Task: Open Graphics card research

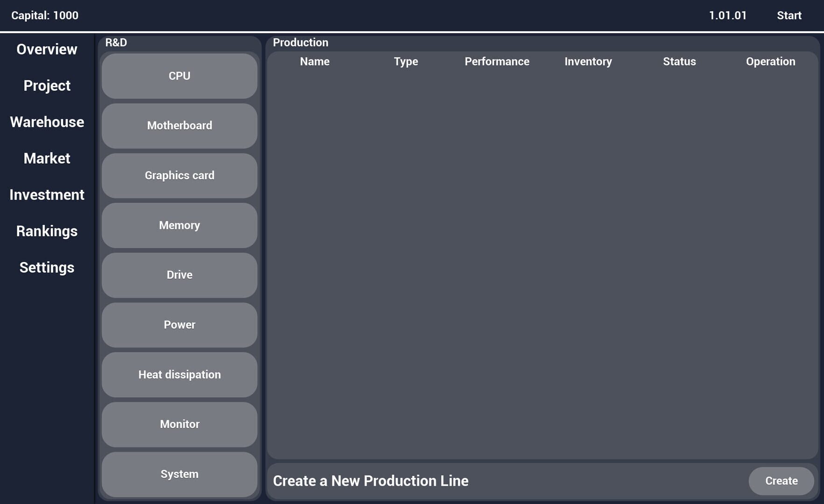Action: pyautogui.click(x=179, y=175)
